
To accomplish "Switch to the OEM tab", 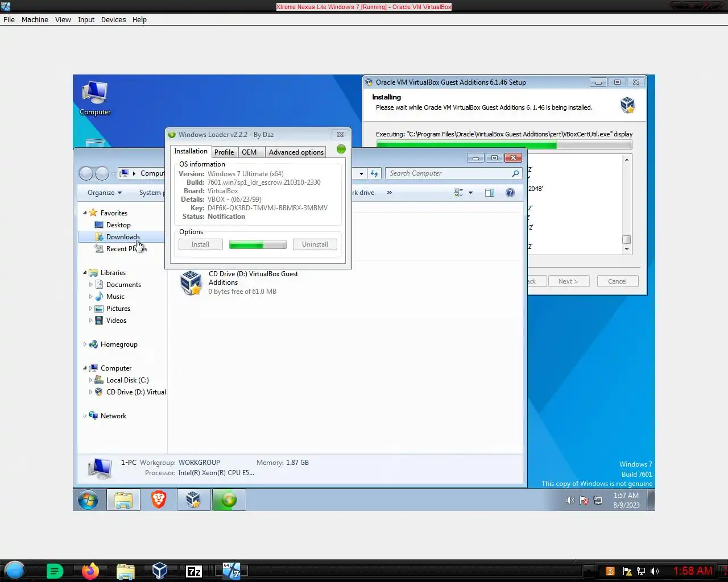I will pos(251,152).
